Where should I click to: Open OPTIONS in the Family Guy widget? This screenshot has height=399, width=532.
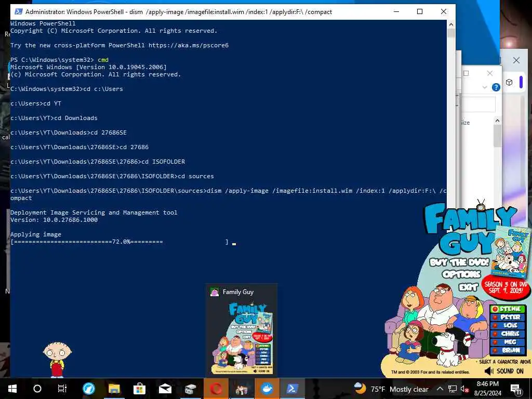coord(461,274)
